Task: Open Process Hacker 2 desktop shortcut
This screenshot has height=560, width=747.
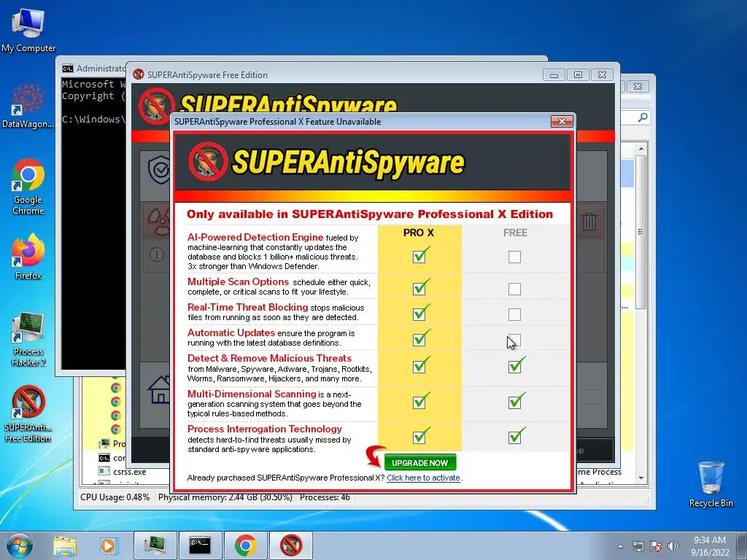Action: (x=28, y=339)
